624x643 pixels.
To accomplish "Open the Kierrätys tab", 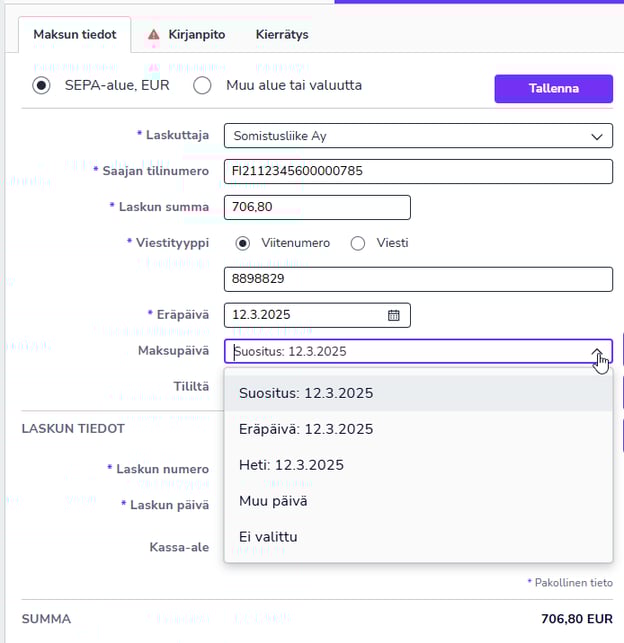I will (x=281, y=34).
